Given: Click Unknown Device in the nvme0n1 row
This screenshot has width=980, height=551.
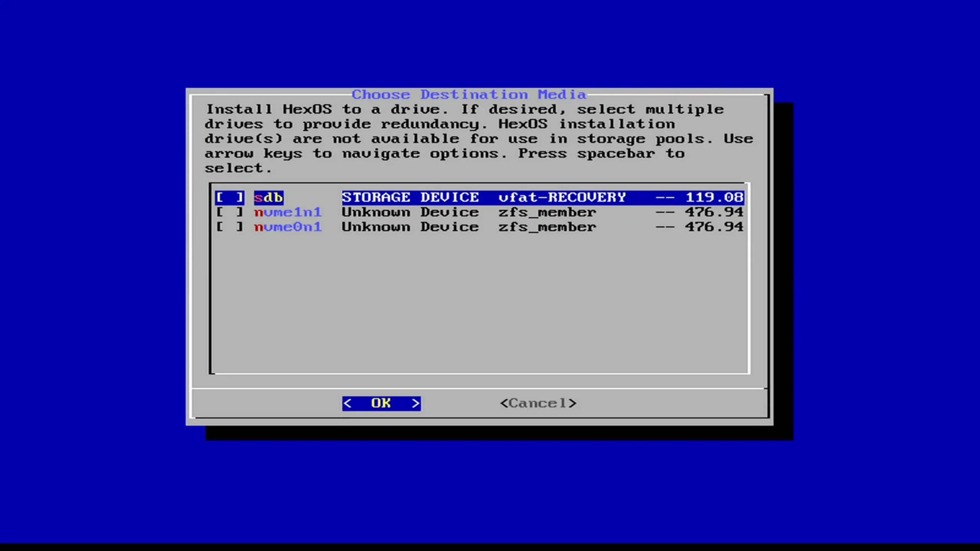Looking at the screenshot, I should pos(410,227).
